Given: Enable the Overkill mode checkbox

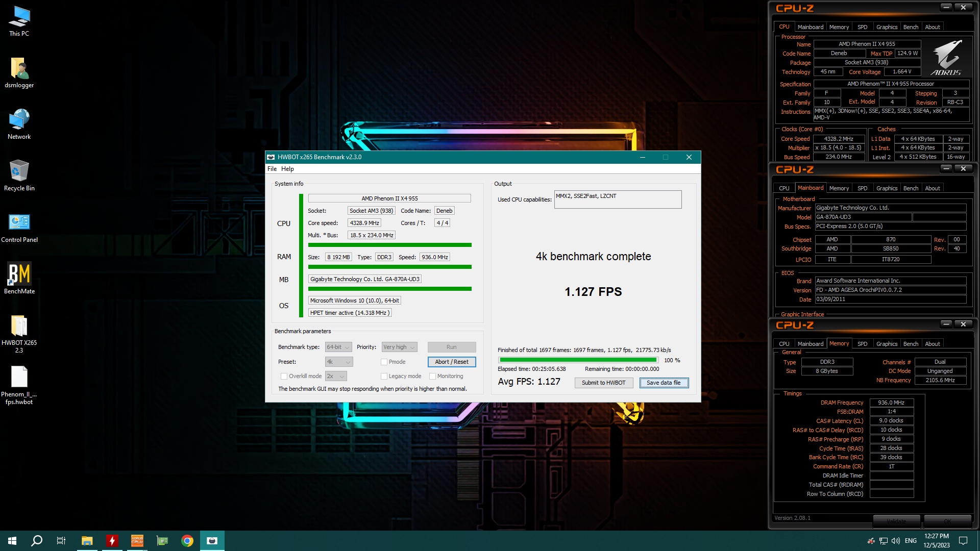Looking at the screenshot, I should click(284, 376).
